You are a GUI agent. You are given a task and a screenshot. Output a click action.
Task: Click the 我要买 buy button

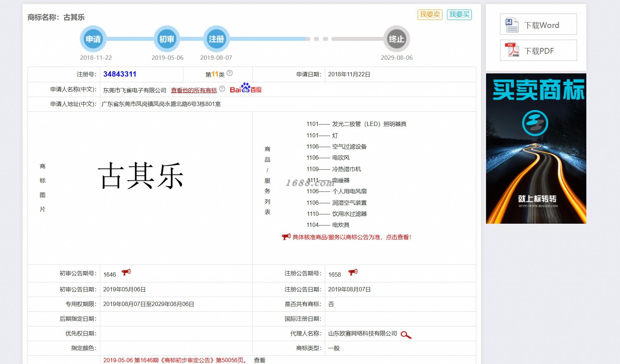[x=459, y=15]
